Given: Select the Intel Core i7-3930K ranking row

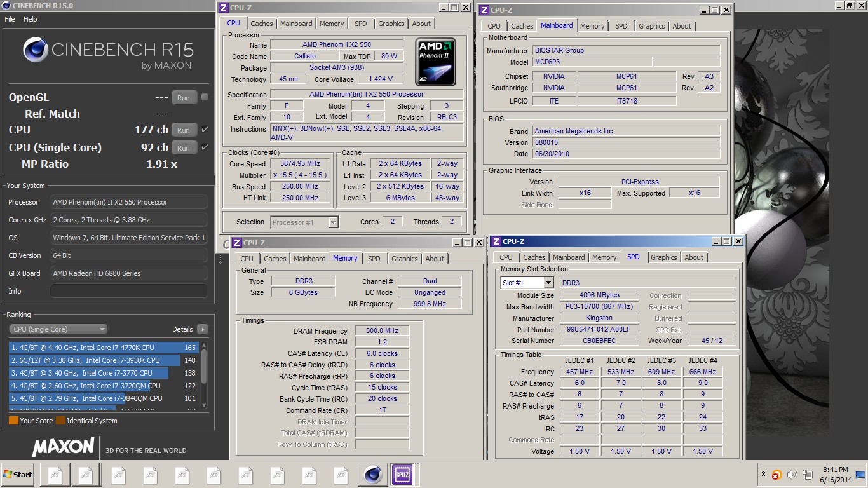Looking at the screenshot, I should coord(104,360).
